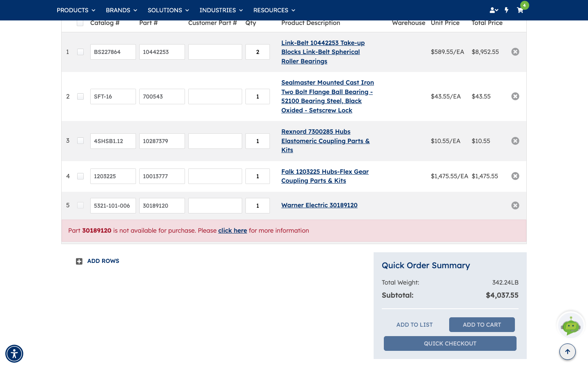Viewport: 588px width, 368px height.
Task: Open the accessibility options icon
Action: point(14,354)
